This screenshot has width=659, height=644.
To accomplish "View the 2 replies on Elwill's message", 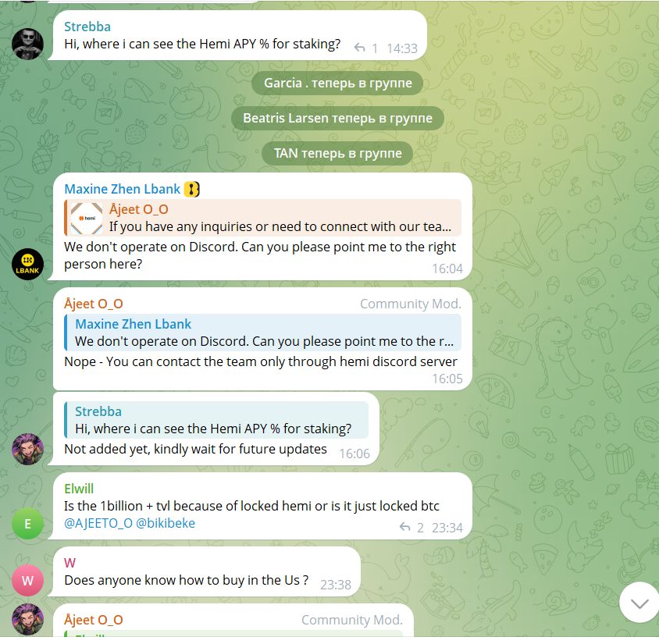I will pyautogui.click(x=411, y=527).
